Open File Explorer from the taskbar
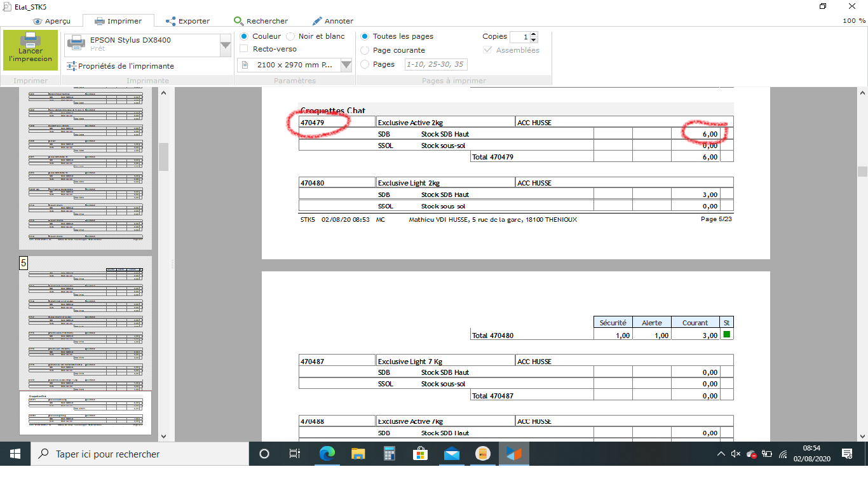Viewport: 868px width, 488px height. (358, 454)
